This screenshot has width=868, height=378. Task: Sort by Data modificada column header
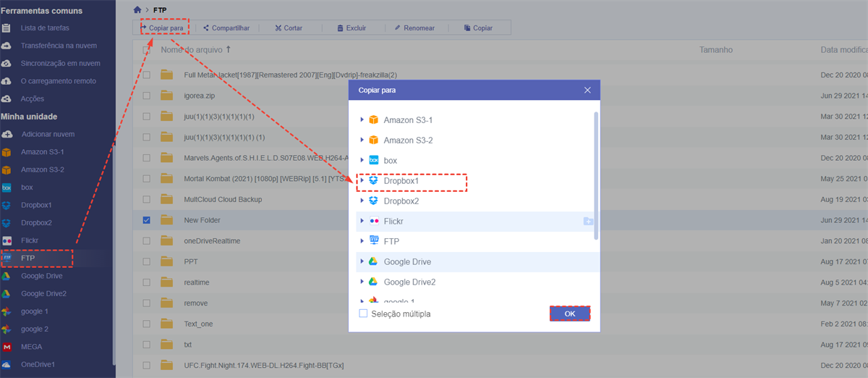[x=844, y=50]
